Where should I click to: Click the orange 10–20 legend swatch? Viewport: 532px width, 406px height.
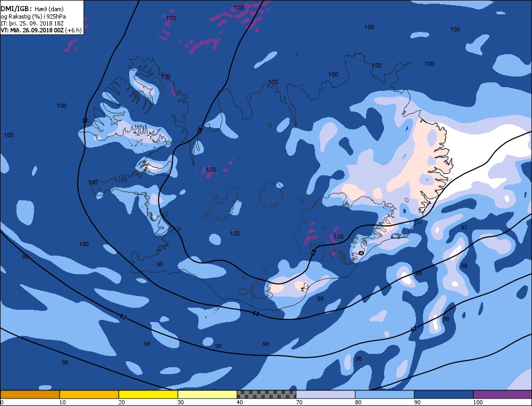coord(89,394)
